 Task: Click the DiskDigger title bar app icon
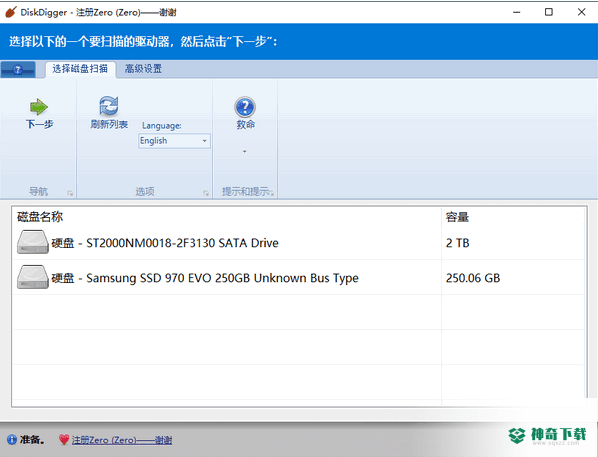(11, 12)
